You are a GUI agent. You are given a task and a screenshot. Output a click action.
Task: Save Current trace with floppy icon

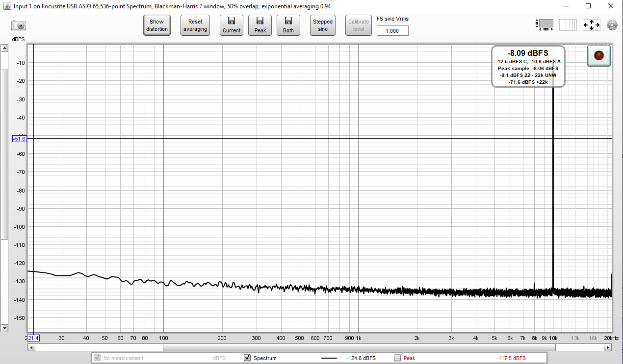tap(232, 25)
